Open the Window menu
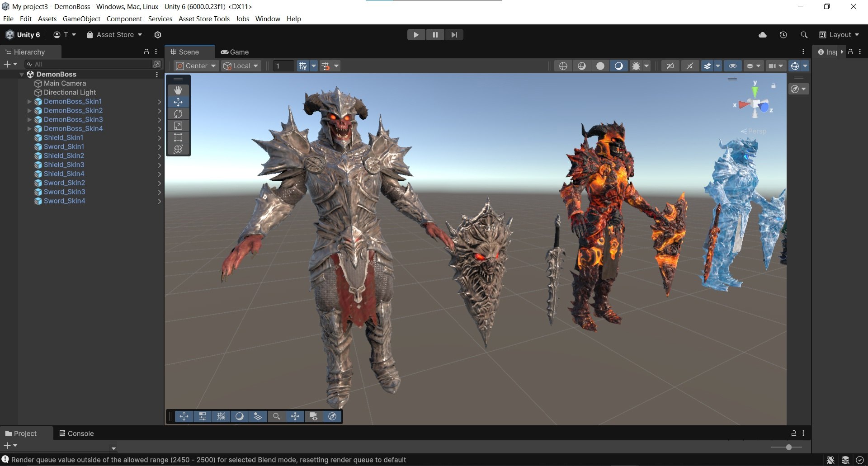The image size is (868, 466). tap(268, 19)
